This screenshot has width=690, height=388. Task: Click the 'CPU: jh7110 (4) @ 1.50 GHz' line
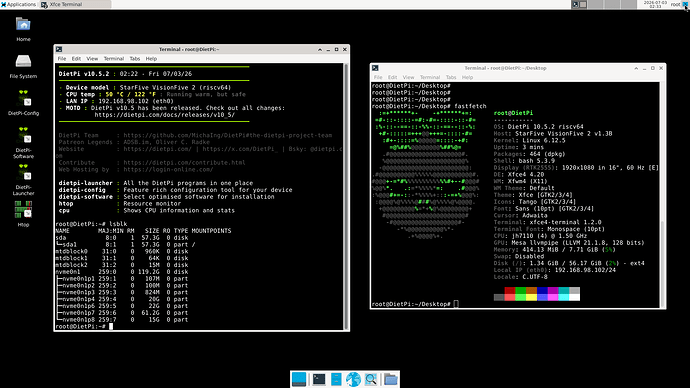(x=540, y=236)
